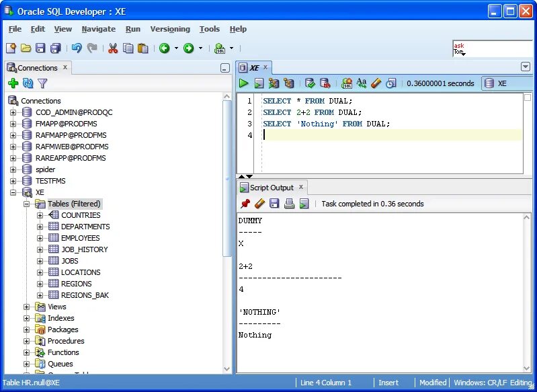
Task: Expand the FMAPP@PRODFMS connection
Action: (13, 124)
